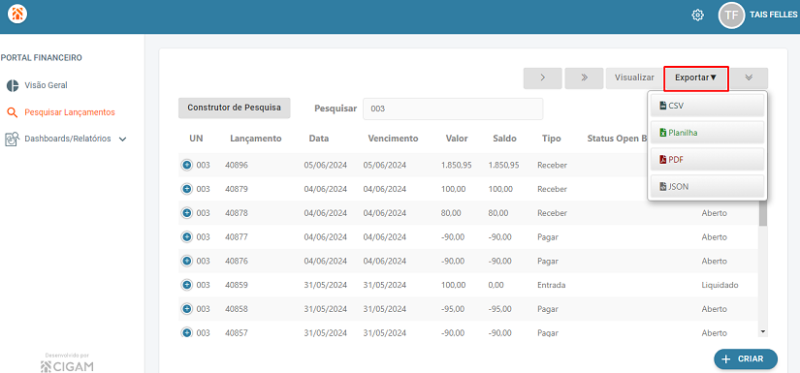Image resolution: width=800 pixels, height=373 pixels.
Task: Click the CRIAR button
Action: pyautogui.click(x=745, y=359)
